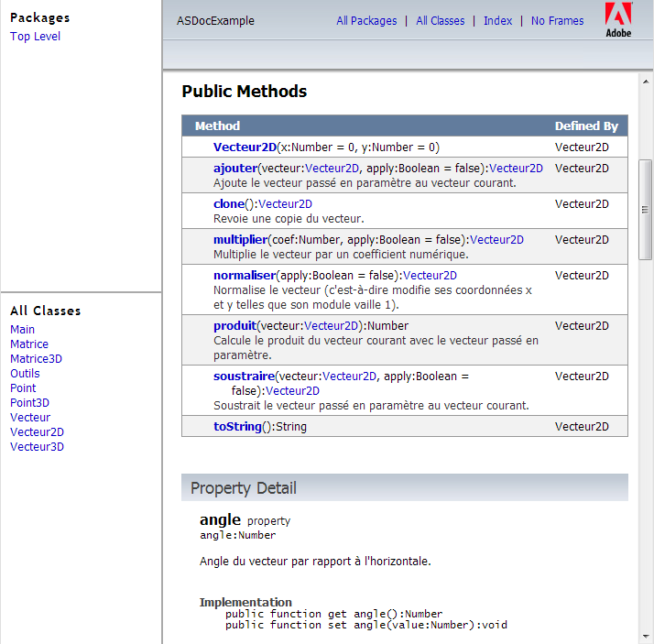Open the Point class
The image size is (654, 644).
click(23, 387)
